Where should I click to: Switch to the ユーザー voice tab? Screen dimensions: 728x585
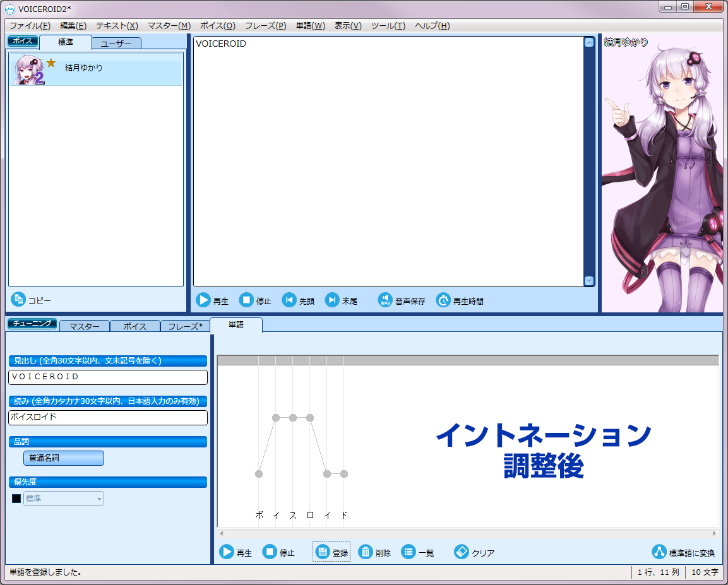click(116, 44)
